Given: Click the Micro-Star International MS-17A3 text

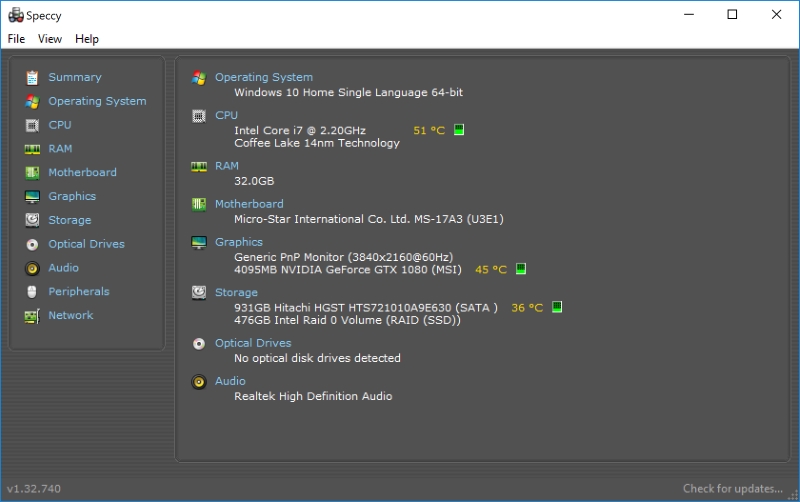Looking at the screenshot, I should 369,219.
